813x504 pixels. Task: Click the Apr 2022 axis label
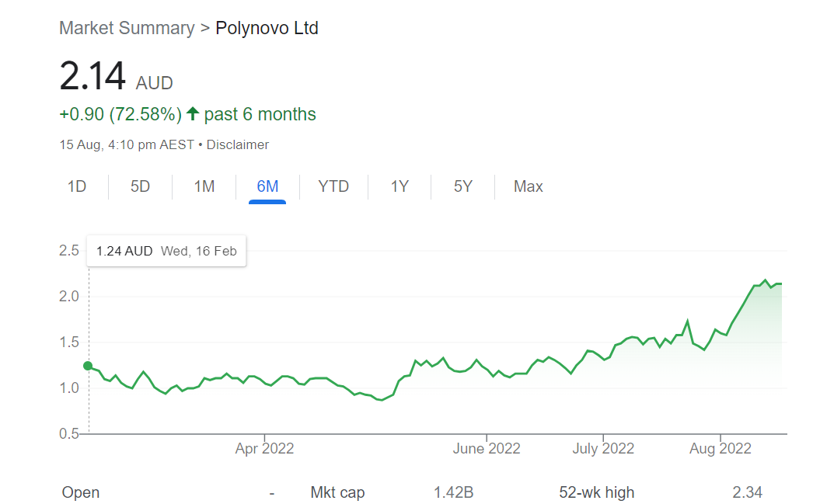point(264,448)
